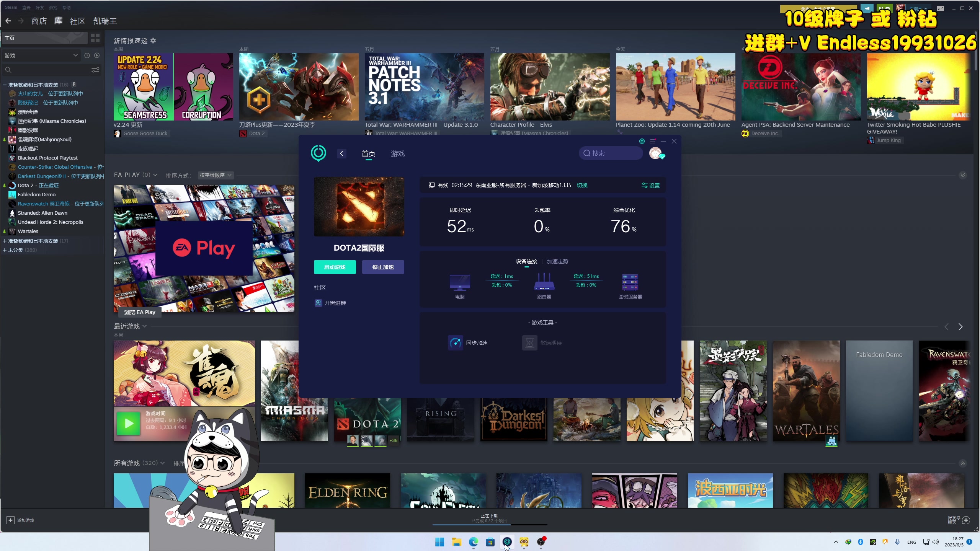Viewport: 980px width, 551px height.
Task: Click the router device icon
Action: coord(544,282)
